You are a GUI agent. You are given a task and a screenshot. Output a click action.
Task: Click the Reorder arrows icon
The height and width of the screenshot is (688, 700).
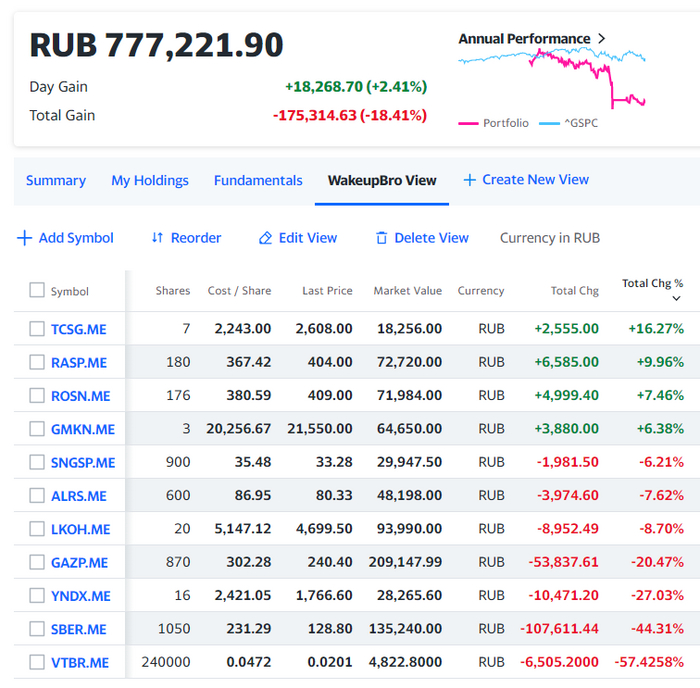point(157,238)
